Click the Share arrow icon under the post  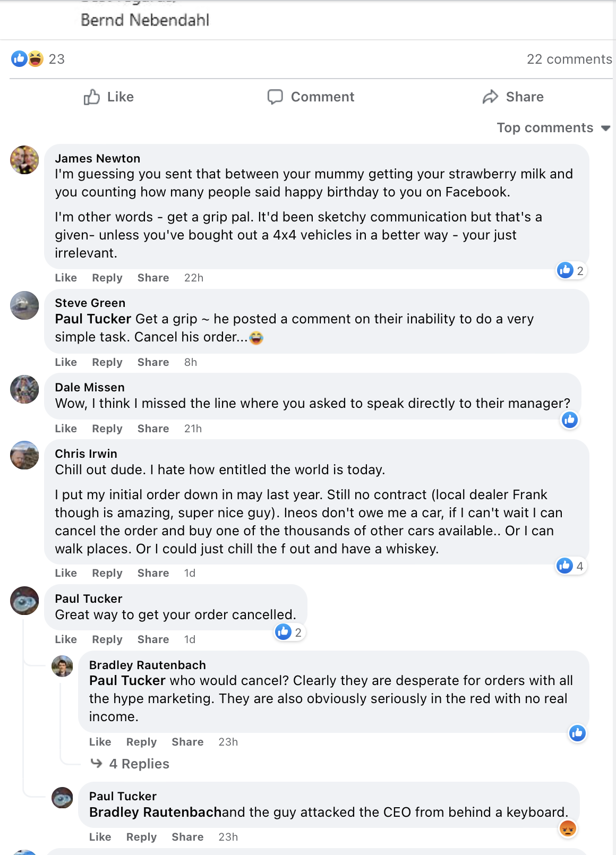[490, 97]
